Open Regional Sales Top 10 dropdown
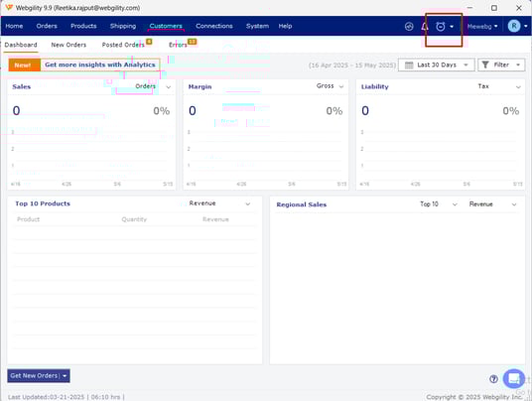This screenshot has height=401, width=532. coord(439,203)
